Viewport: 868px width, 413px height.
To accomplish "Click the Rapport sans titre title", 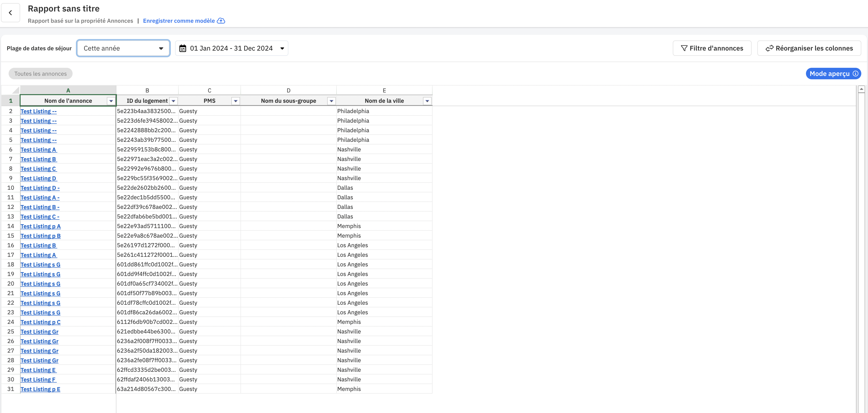I will pyautogui.click(x=63, y=8).
